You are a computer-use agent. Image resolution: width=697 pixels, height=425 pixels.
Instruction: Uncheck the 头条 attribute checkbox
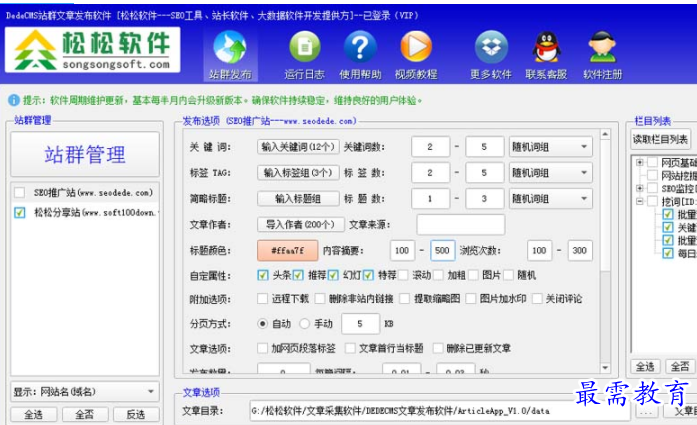pyautogui.click(x=263, y=275)
